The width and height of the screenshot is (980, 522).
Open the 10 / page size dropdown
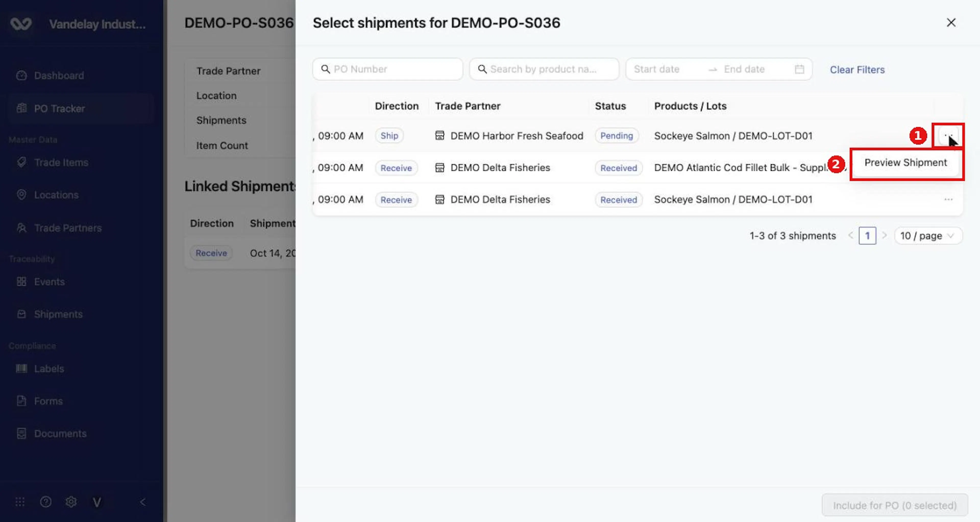928,236
